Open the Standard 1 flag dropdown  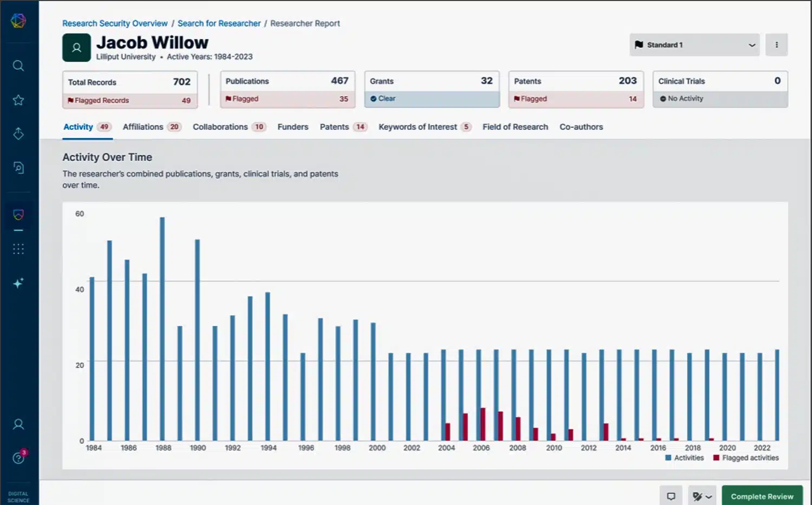695,45
